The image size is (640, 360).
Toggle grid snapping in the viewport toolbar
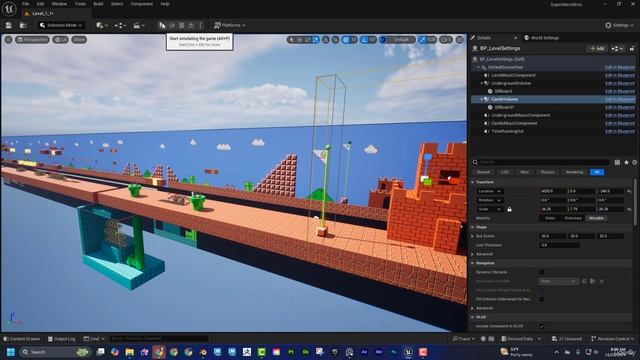pyautogui.click(x=346, y=40)
